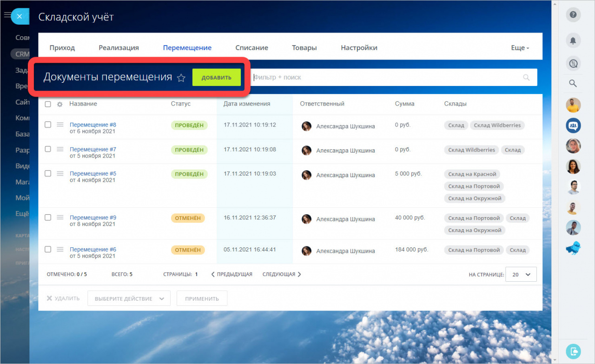This screenshot has height=364, width=595.
Task: Open the Перемещение #5 document link
Action: click(93, 173)
